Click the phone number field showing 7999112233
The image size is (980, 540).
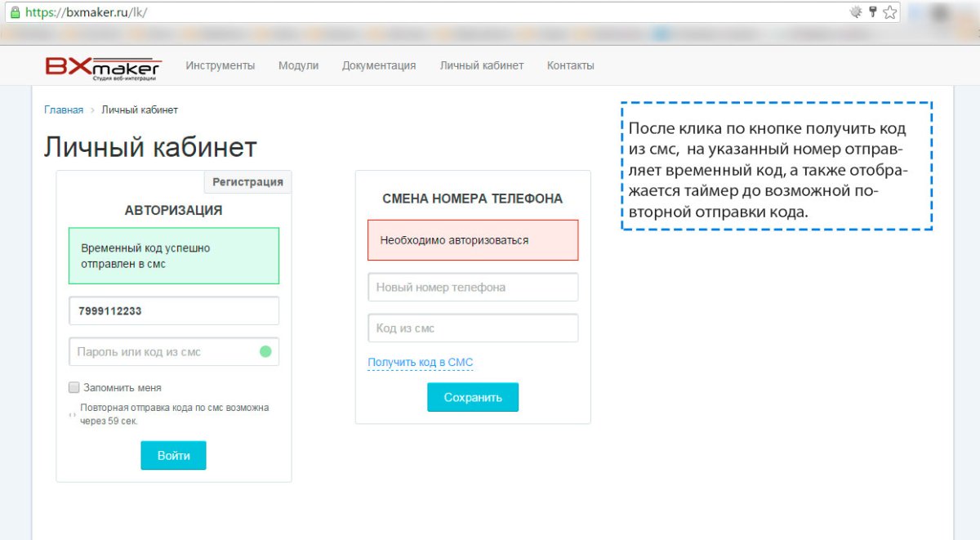click(173, 310)
